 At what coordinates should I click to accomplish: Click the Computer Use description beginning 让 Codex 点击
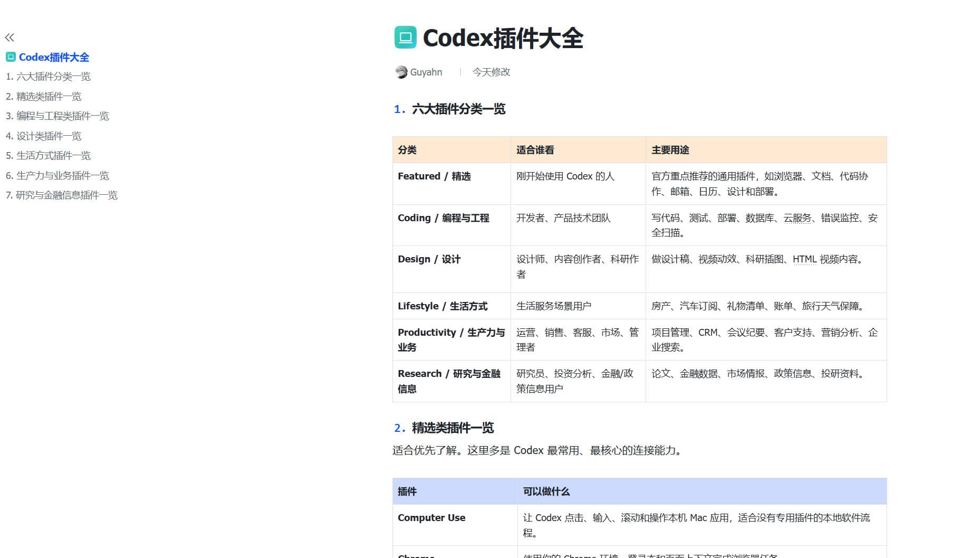pos(702,525)
